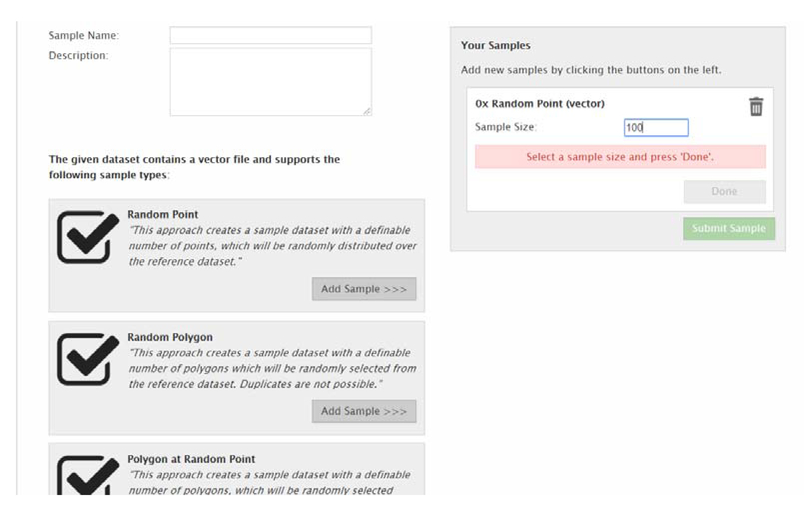Click the Polygon at Random Point checkmark icon
The height and width of the screenshot is (510, 804).
[88, 475]
